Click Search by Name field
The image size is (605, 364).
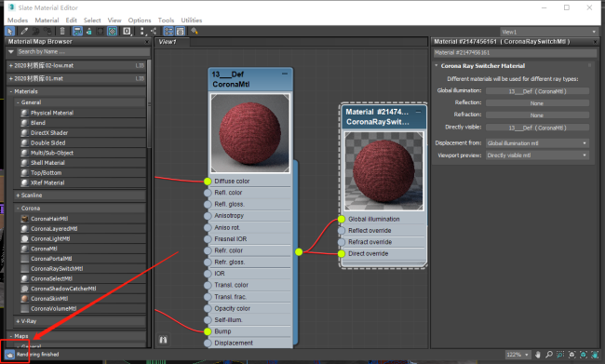(84, 51)
